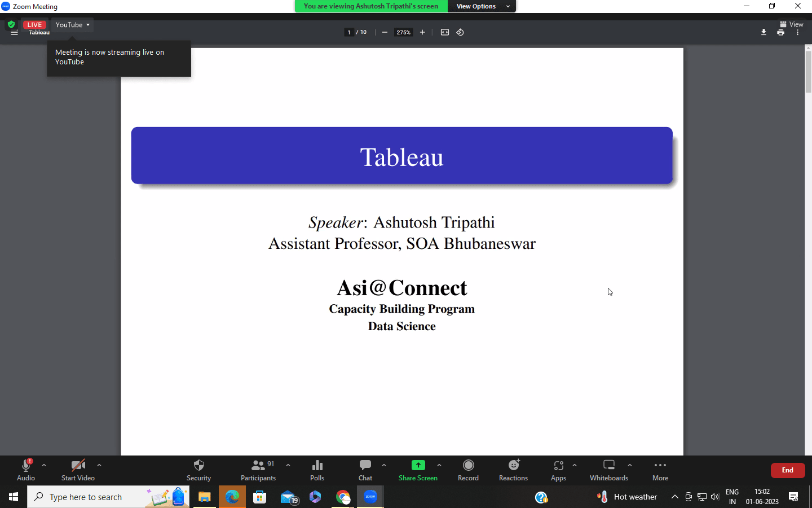The width and height of the screenshot is (812, 508).
Task: Open the More options ellipsis
Action: (660, 470)
